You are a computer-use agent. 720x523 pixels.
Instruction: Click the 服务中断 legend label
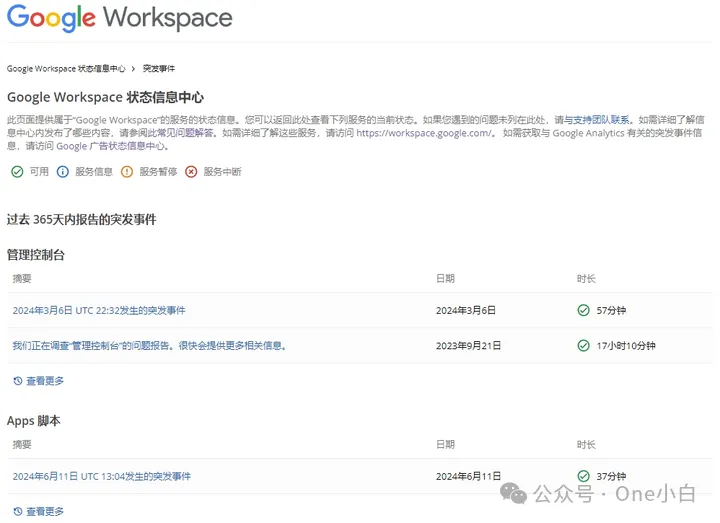[x=223, y=172]
